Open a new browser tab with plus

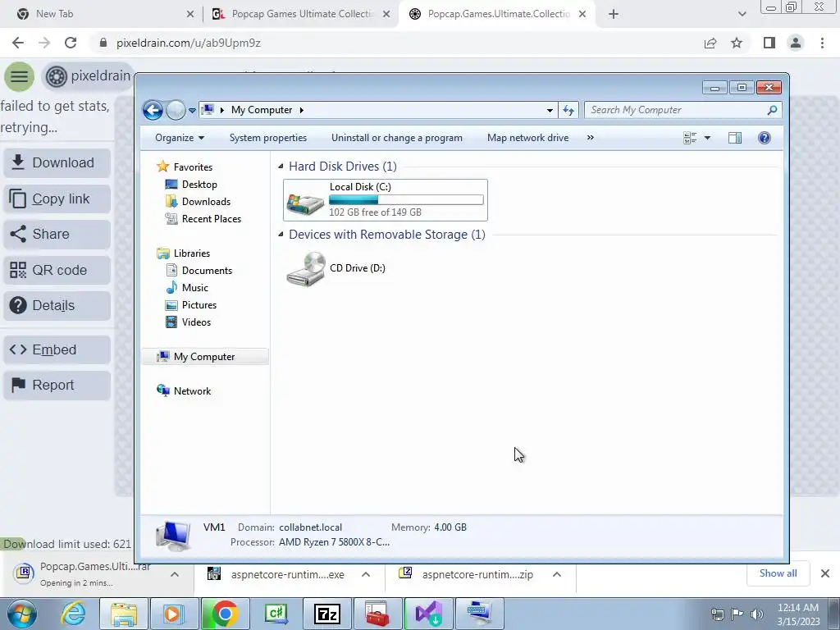(x=614, y=15)
